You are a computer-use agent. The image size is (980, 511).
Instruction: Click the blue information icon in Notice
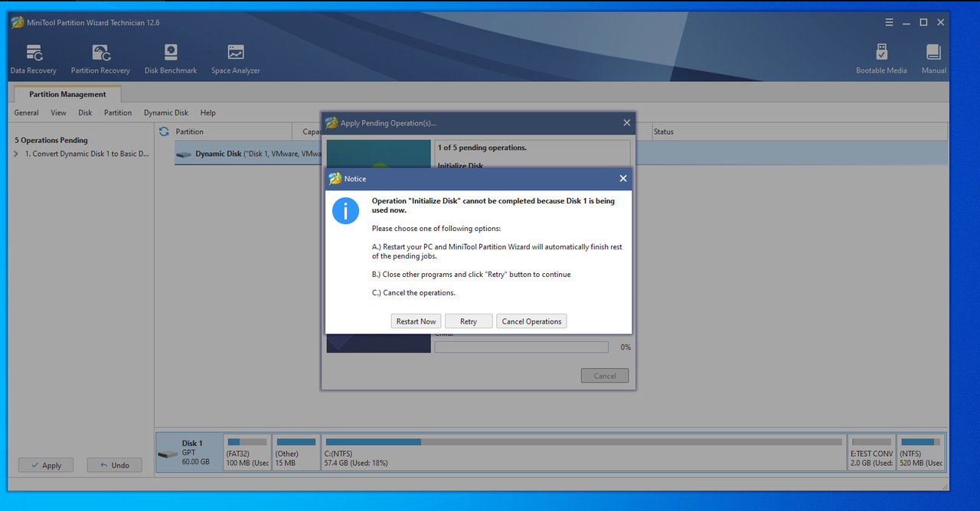coord(345,210)
